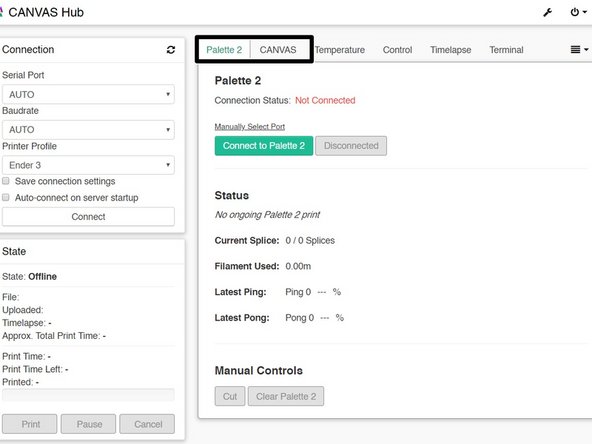The height and width of the screenshot is (444, 592).
Task: Click the Disconnected button
Action: pos(351,146)
